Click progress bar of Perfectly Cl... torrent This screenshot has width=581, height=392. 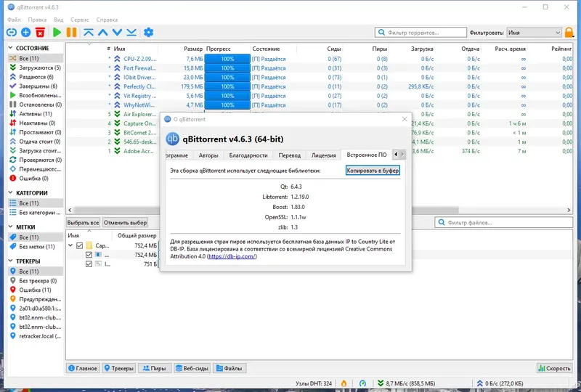click(227, 86)
